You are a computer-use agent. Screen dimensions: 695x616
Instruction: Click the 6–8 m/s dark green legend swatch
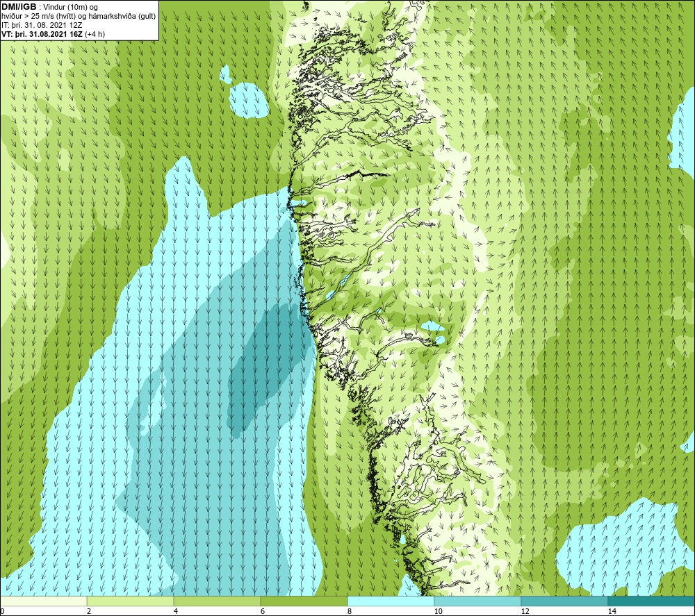pos(304,601)
